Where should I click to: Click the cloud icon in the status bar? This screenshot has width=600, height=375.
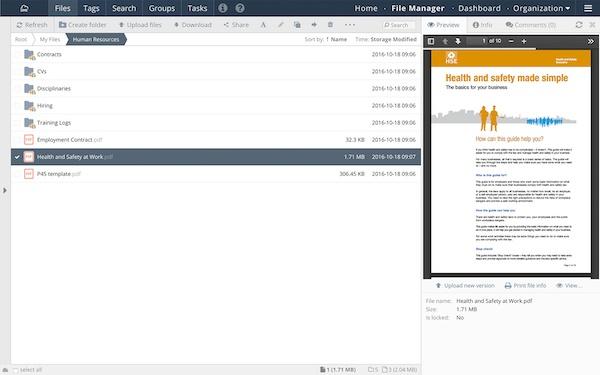[5, 370]
